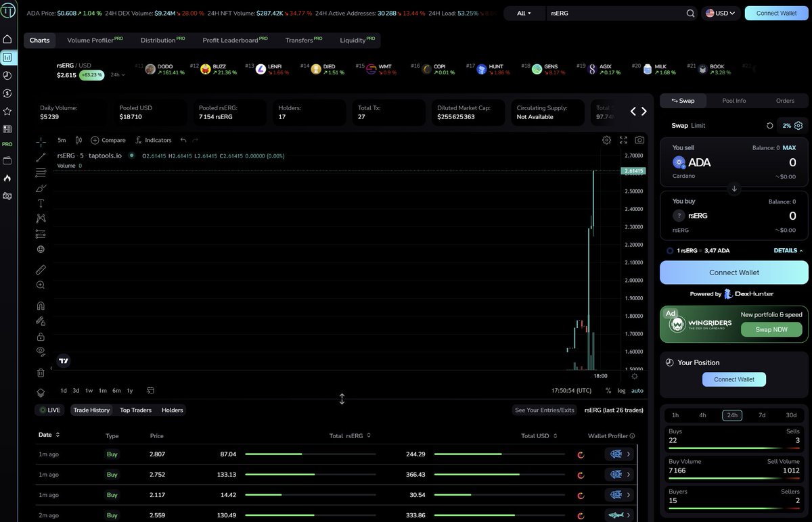Collapse the swap DETAILS section
This screenshot has height=522, width=812.
788,250
